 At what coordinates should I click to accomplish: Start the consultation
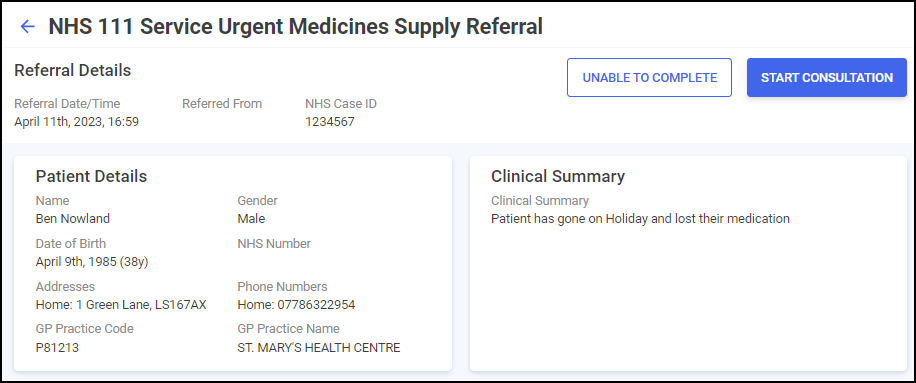click(827, 78)
